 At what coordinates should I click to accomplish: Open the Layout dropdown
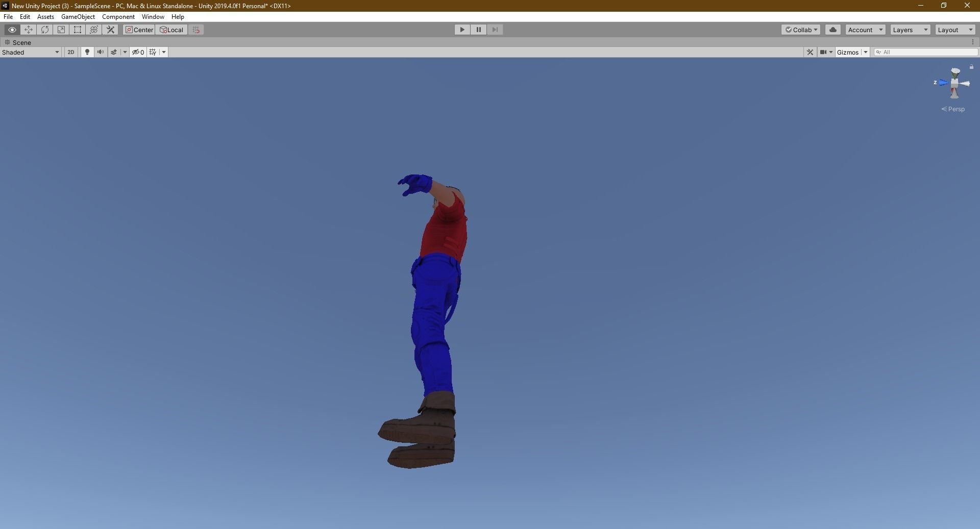coord(955,30)
